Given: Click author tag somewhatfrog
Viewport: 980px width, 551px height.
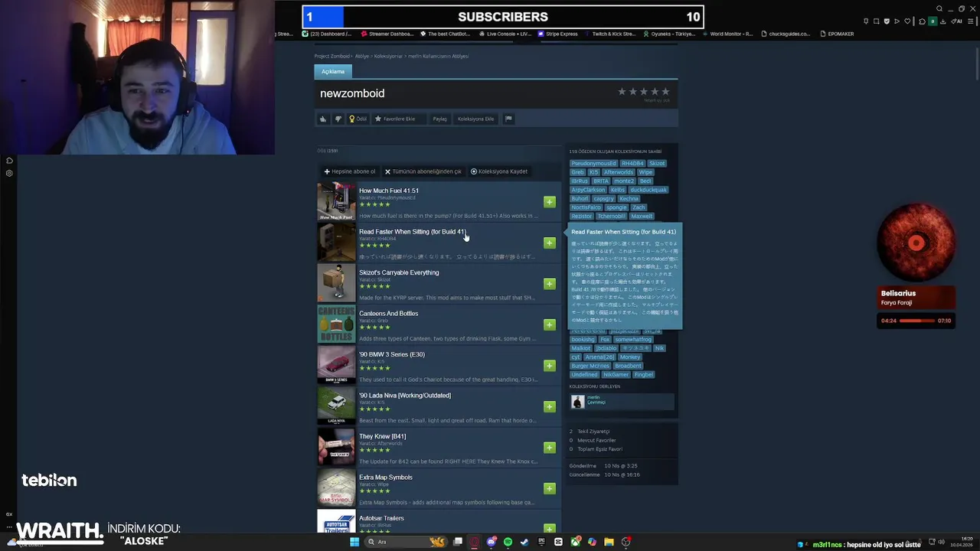Looking at the screenshot, I should tap(633, 340).
